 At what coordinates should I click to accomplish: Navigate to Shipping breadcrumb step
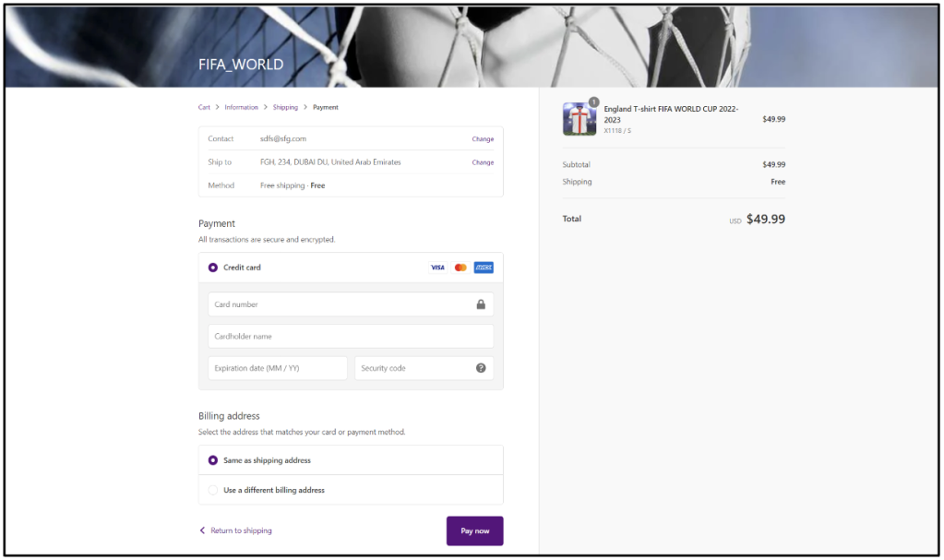pyautogui.click(x=285, y=107)
